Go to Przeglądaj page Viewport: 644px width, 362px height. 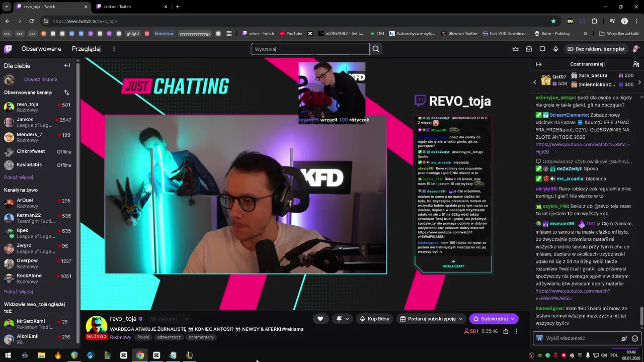[86, 49]
